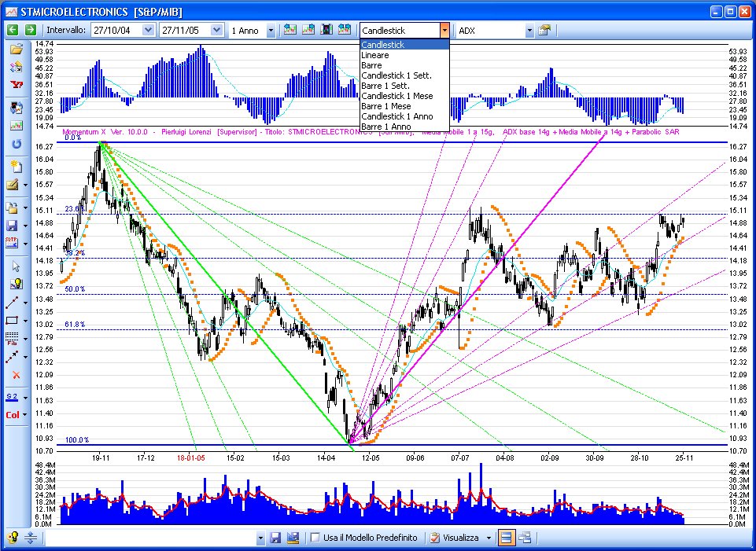Click the copy/paste clipboard icon in sidebar
This screenshot has width=756, height=551.
tap(13, 208)
